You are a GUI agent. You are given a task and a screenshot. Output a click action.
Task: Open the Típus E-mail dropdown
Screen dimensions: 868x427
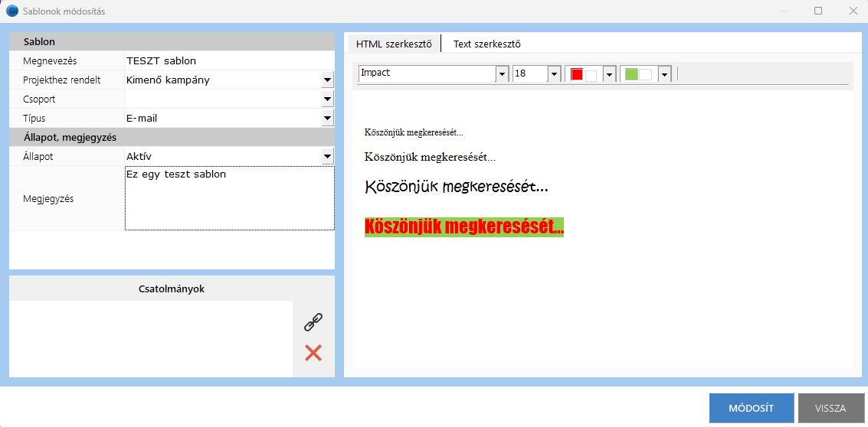tap(327, 118)
